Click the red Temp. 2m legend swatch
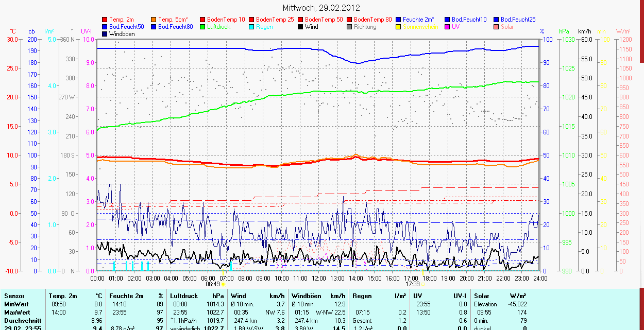Viewport: 644px width, 330px height. tap(105, 20)
